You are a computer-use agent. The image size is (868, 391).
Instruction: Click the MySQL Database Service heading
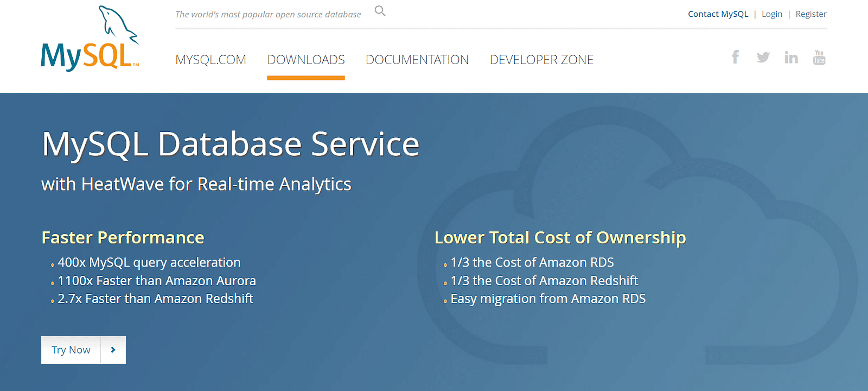tap(231, 144)
